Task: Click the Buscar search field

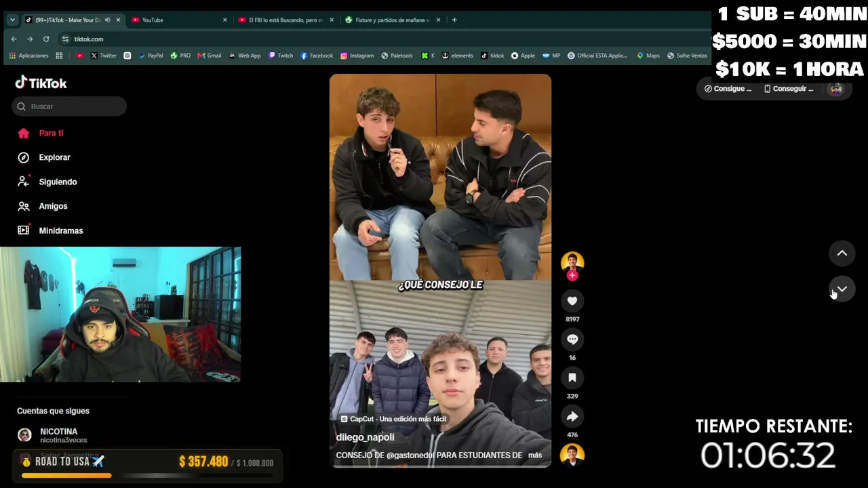Action: point(69,106)
